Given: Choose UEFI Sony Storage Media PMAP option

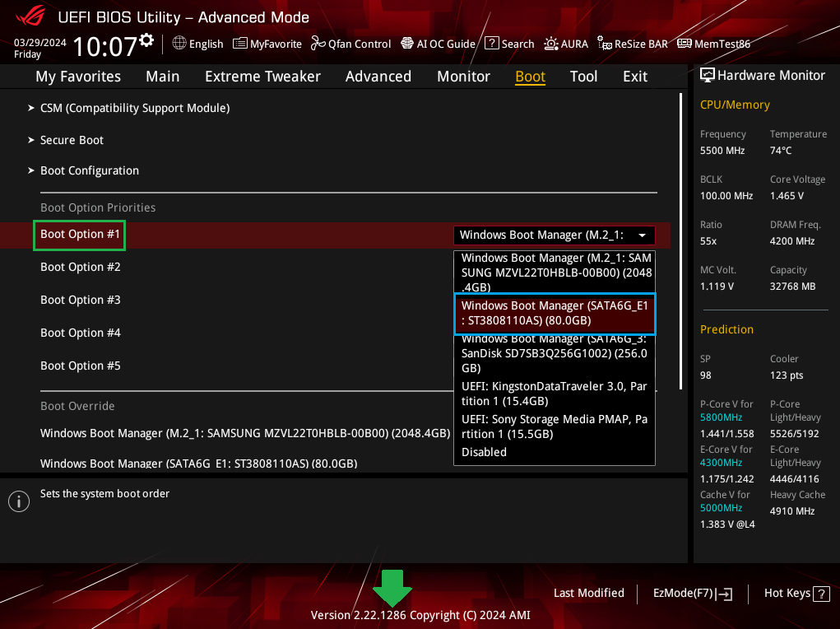Looking at the screenshot, I should click(x=555, y=426).
